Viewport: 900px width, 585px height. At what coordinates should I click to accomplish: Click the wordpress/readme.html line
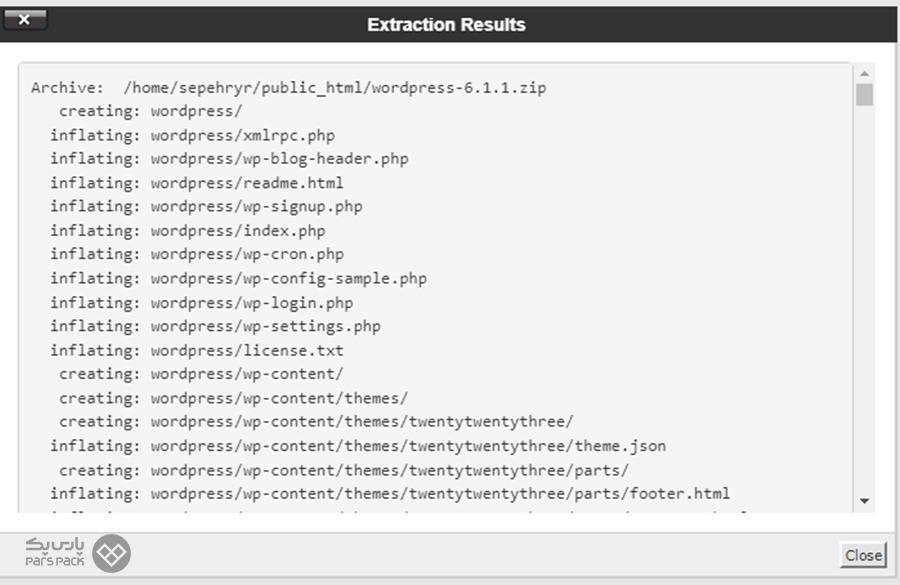[197, 183]
